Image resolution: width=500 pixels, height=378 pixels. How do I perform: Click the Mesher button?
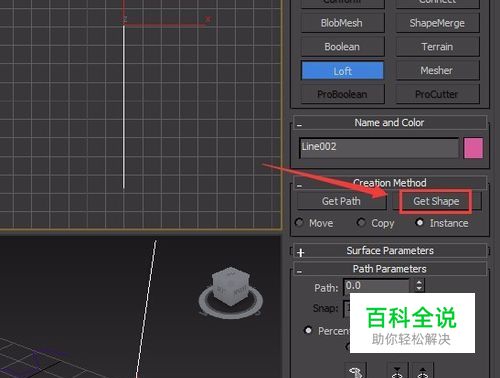437,70
